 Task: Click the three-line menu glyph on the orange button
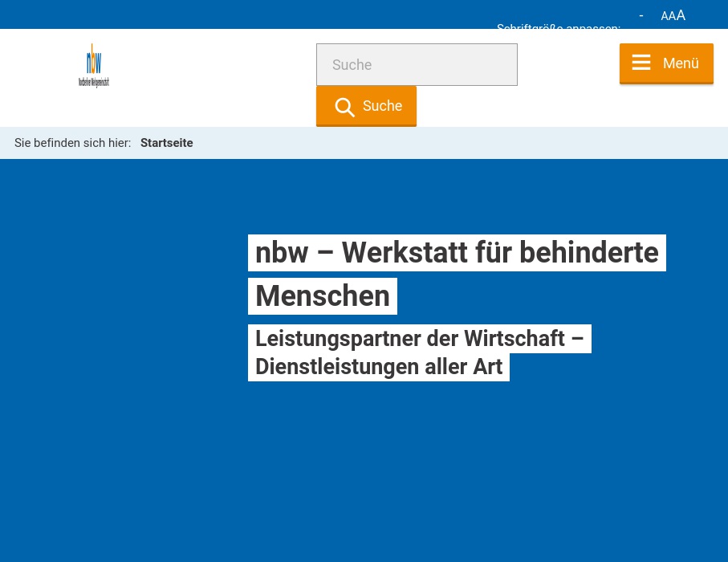tap(641, 63)
